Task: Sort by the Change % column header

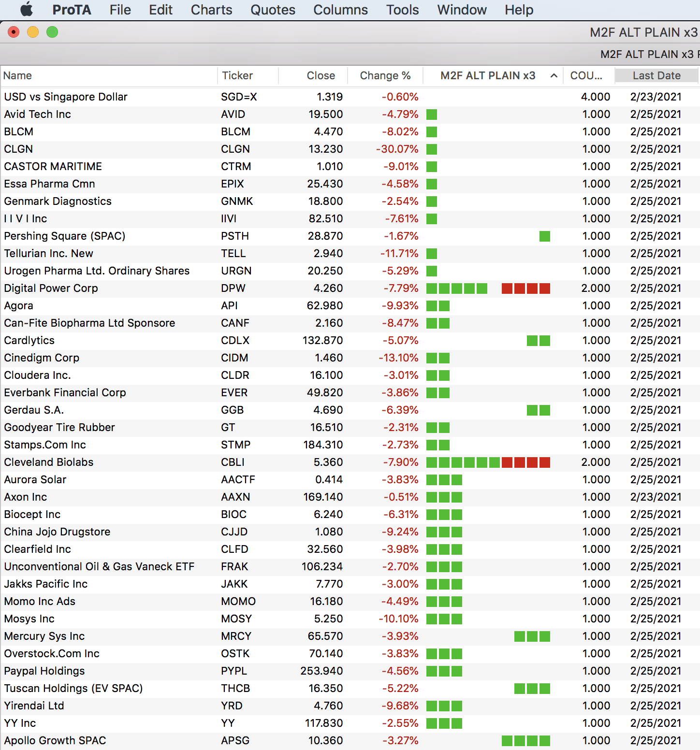Action: click(385, 76)
